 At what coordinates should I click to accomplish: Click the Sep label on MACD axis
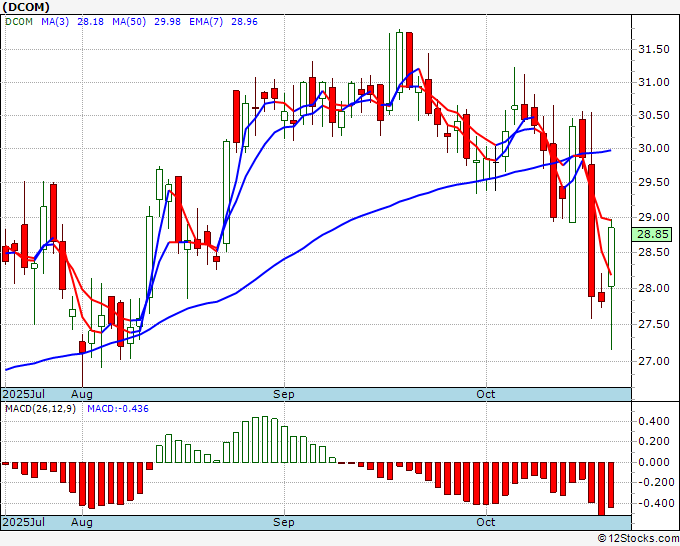(284, 522)
